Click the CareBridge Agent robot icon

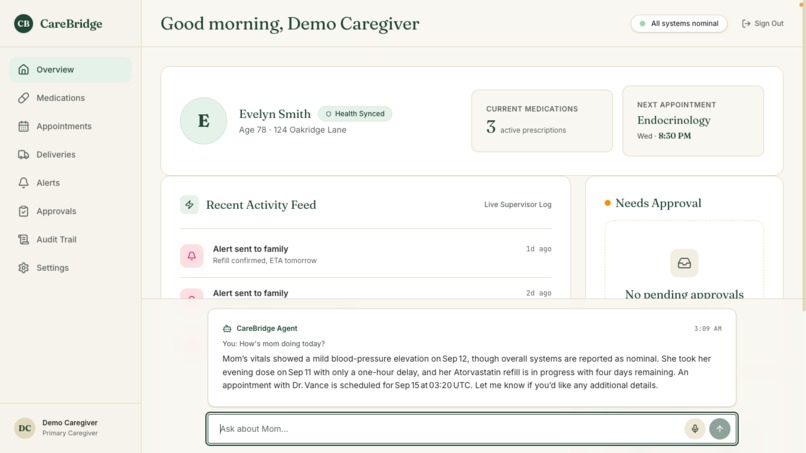227,329
